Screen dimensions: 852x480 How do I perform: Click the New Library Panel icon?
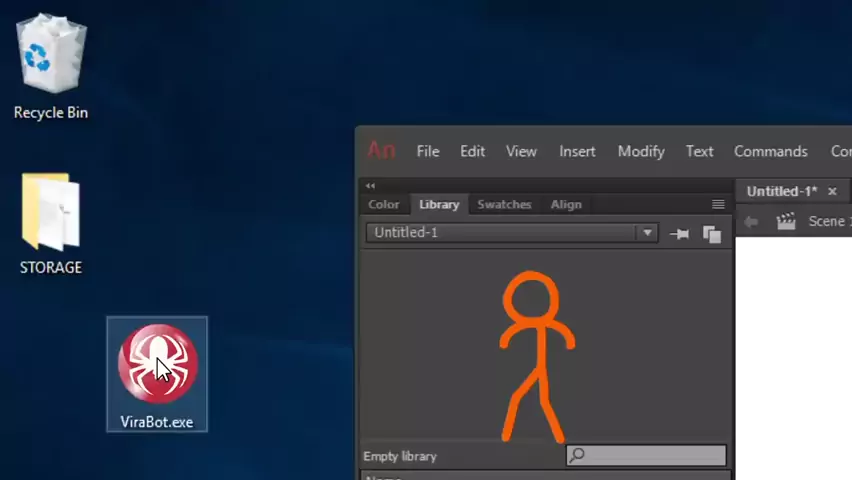[x=712, y=233]
